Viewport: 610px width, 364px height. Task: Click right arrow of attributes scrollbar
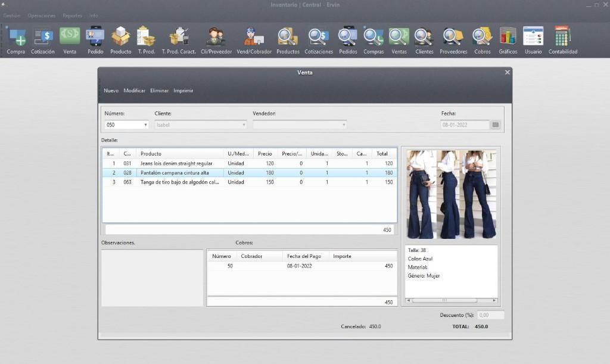494,300
